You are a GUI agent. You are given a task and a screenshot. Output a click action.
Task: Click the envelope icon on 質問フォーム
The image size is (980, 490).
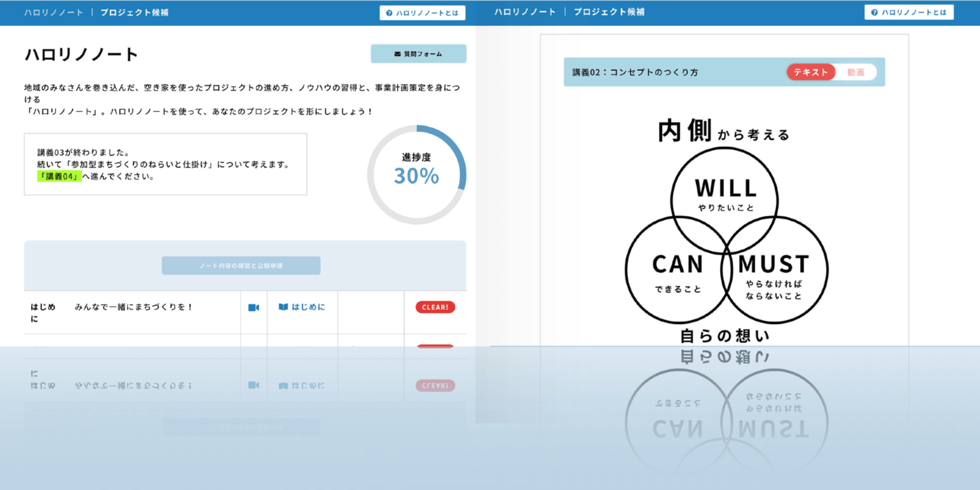tap(397, 54)
